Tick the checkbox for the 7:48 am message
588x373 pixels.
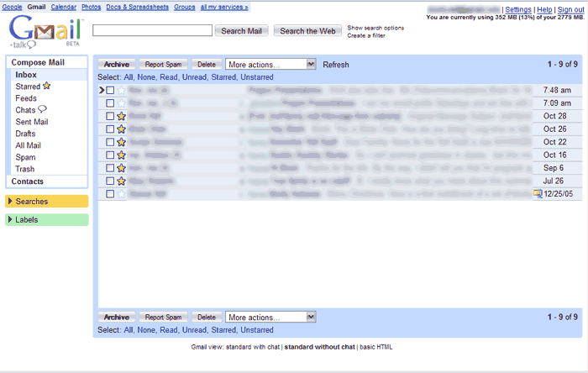coord(110,90)
